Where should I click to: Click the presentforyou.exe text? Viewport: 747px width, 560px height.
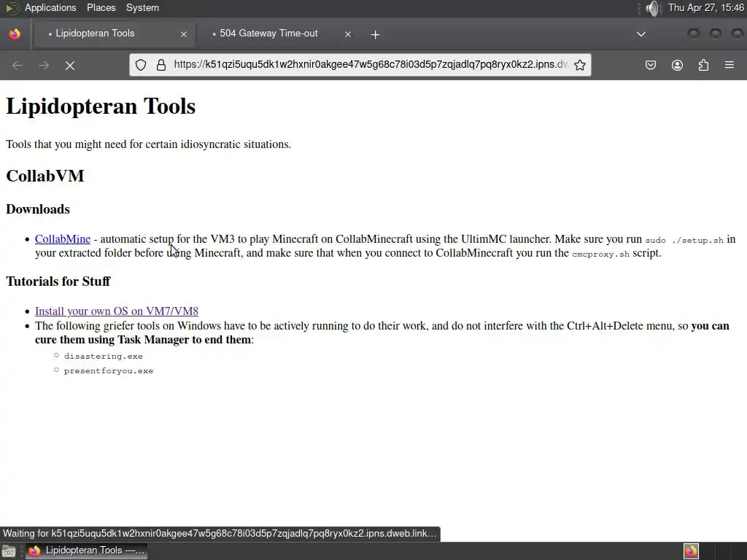click(x=109, y=371)
